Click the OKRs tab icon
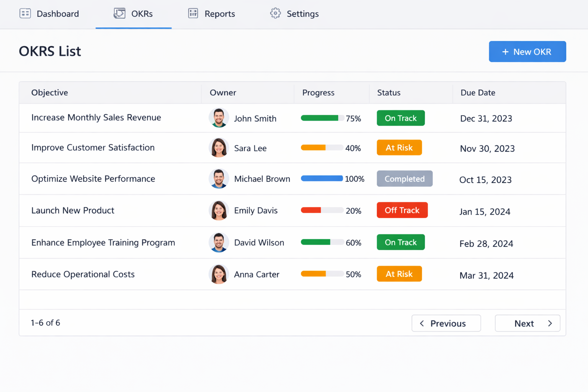The height and width of the screenshot is (392, 588). 119,13
